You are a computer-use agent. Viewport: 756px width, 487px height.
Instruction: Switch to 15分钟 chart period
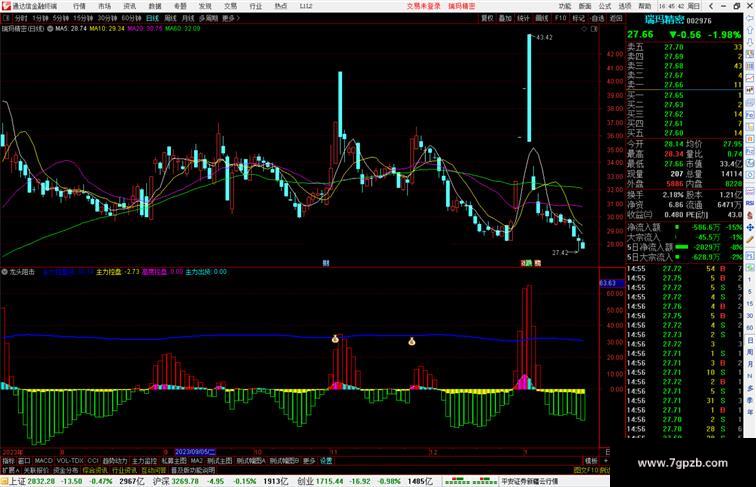83,18
